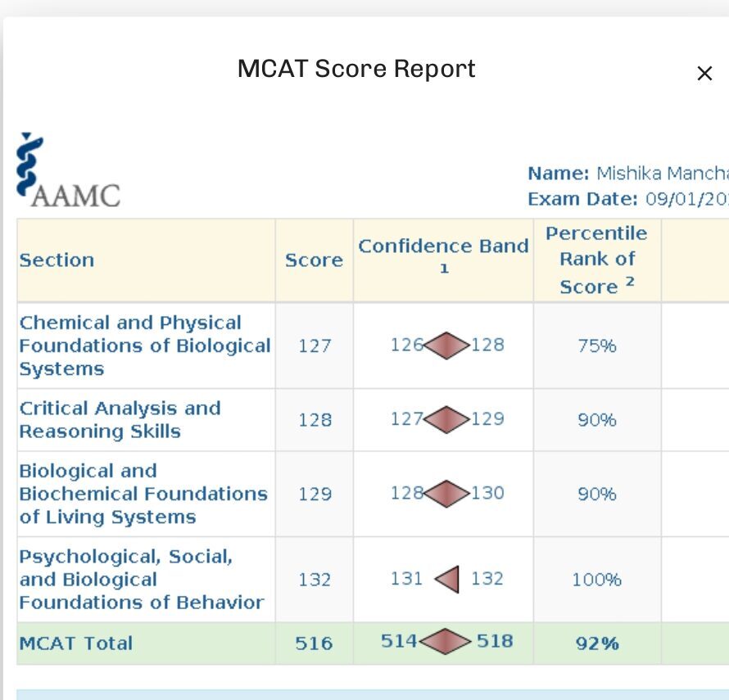This screenshot has width=729, height=700.
Task: Click the Psychological section confidence band triangle
Action: coord(448,580)
